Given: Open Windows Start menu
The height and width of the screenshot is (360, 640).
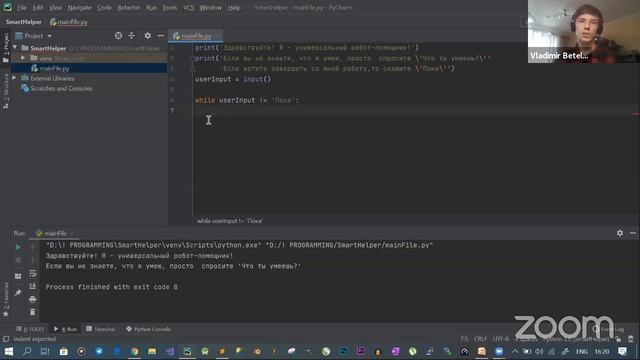Looking at the screenshot, I should tap(9, 351).
